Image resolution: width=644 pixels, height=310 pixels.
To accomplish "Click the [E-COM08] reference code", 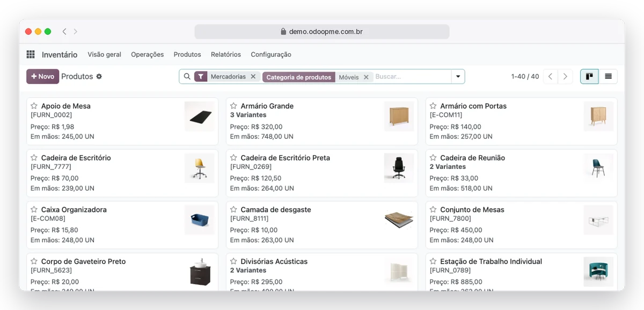I will click(48, 219).
